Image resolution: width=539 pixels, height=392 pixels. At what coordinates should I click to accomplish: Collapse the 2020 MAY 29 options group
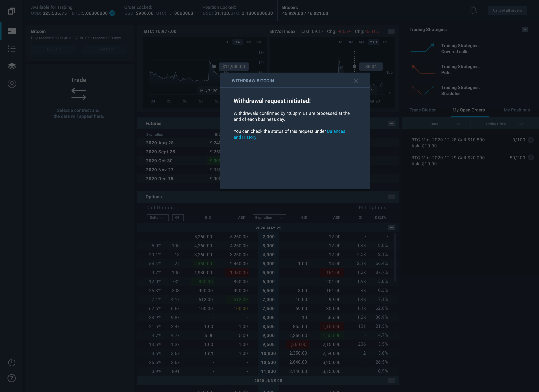click(391, 228)
